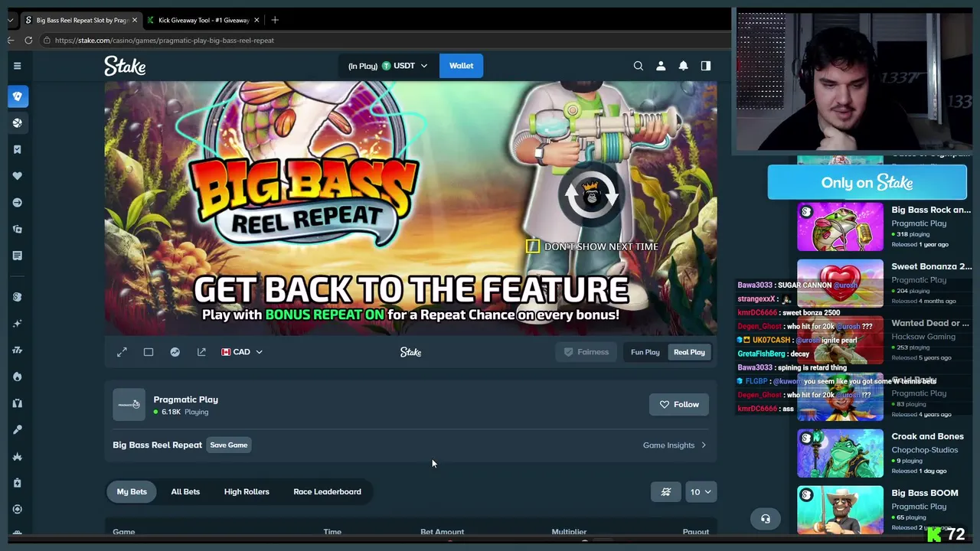Change the rows-per-page dropdown showing 10
Viewport: 980px width, 551px height.
pos(701,492)
